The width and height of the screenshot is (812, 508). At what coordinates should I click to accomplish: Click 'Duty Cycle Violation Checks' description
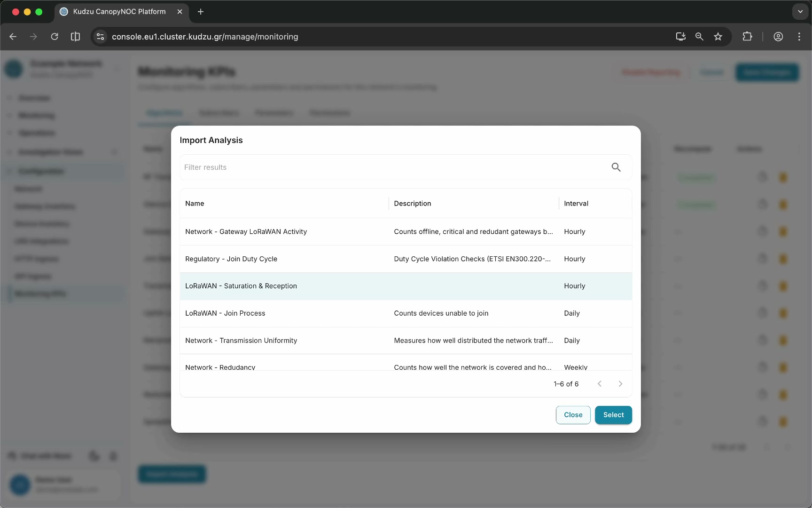point(472,259)
